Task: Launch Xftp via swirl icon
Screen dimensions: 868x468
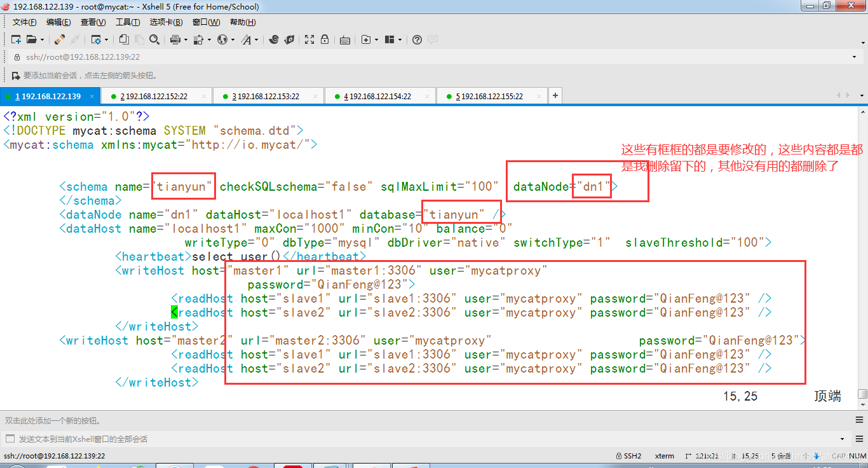Action: 274,39
